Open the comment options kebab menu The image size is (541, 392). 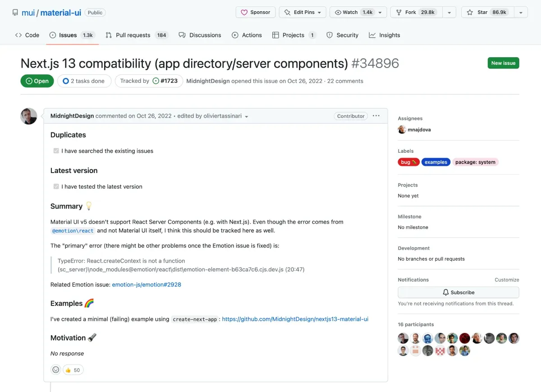point(376,116)
